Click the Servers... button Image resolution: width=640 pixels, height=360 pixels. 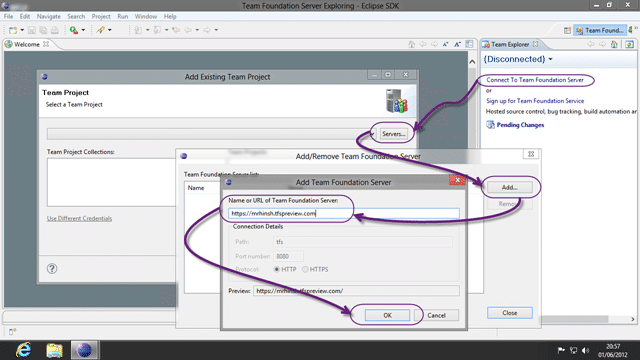(393, 134)
